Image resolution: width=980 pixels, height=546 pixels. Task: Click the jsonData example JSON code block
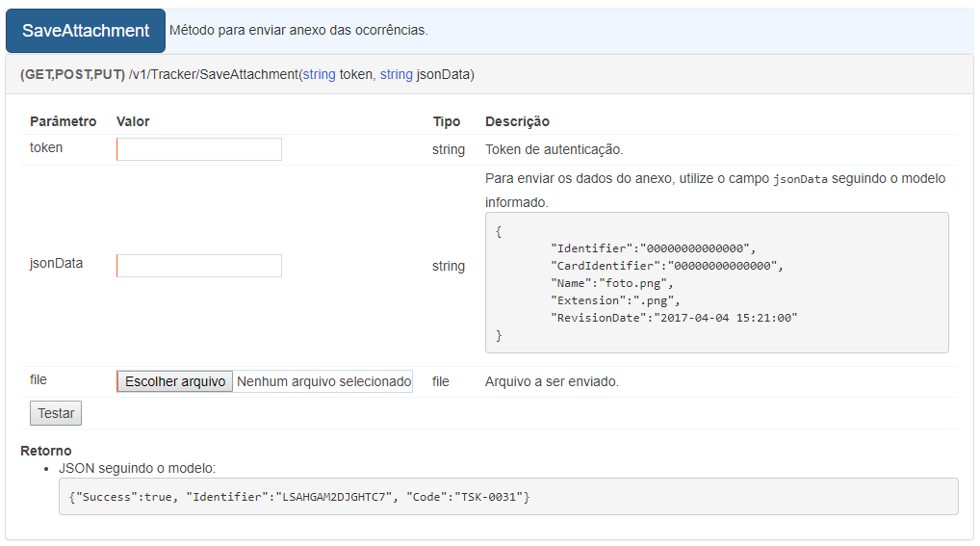[717, 283]
